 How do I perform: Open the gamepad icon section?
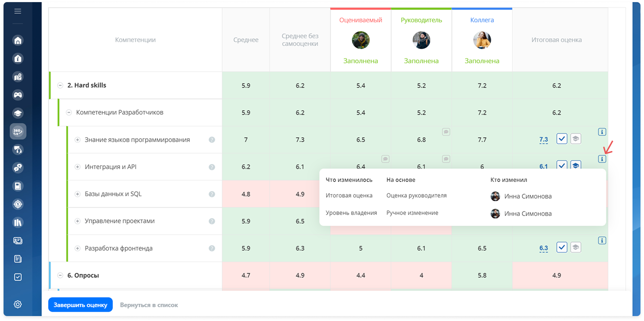coord(18,95)
